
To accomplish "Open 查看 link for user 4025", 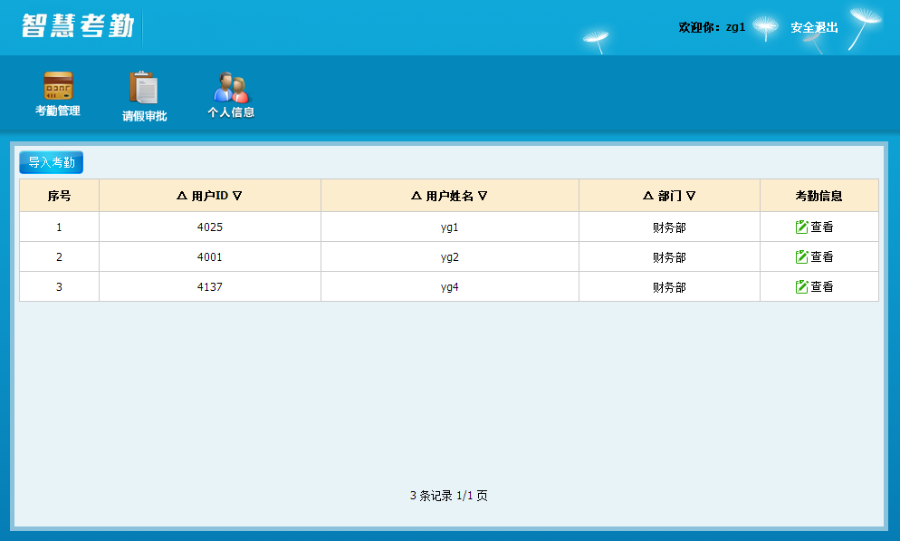I will pyautogui.click(x=821, y=227).
